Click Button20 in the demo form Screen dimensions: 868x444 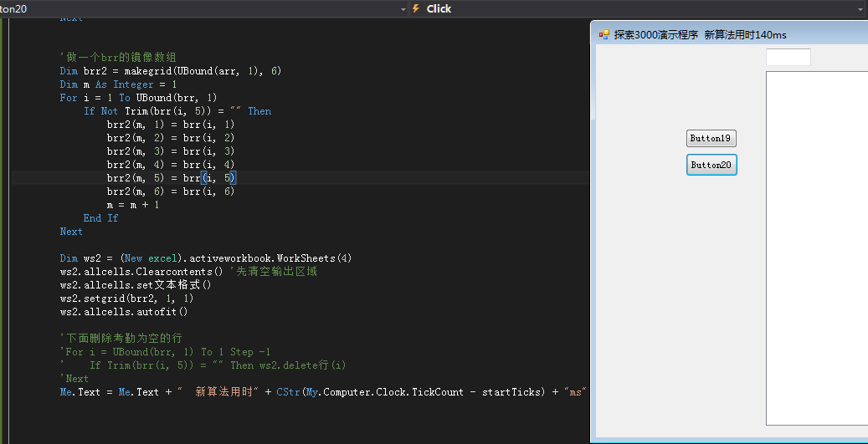pyautogui.click(x=711, y=165)
